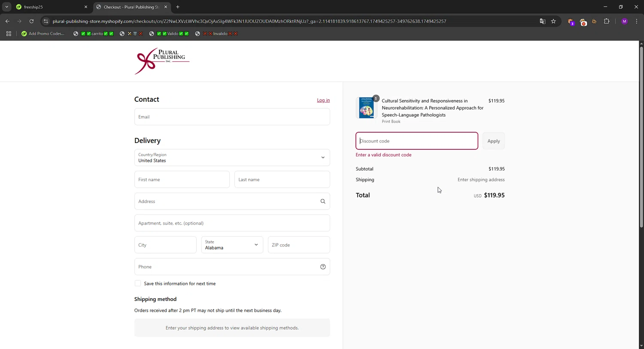
Task: Open the M profile avatar
Action: [624, 21]
